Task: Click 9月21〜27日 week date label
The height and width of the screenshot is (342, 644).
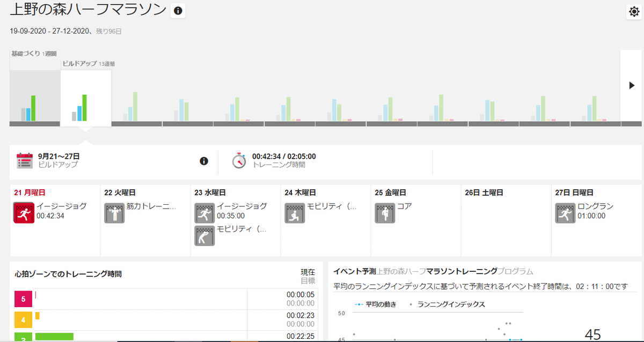Action: 59,156
